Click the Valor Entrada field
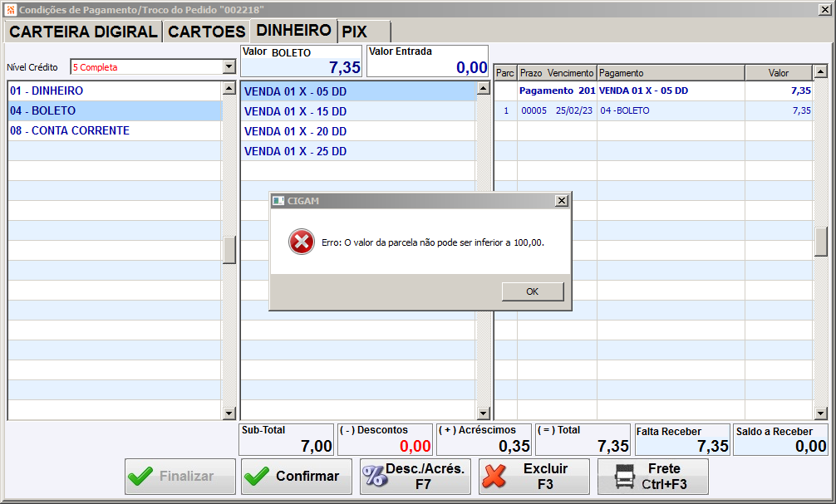 [x=428, y=61]
